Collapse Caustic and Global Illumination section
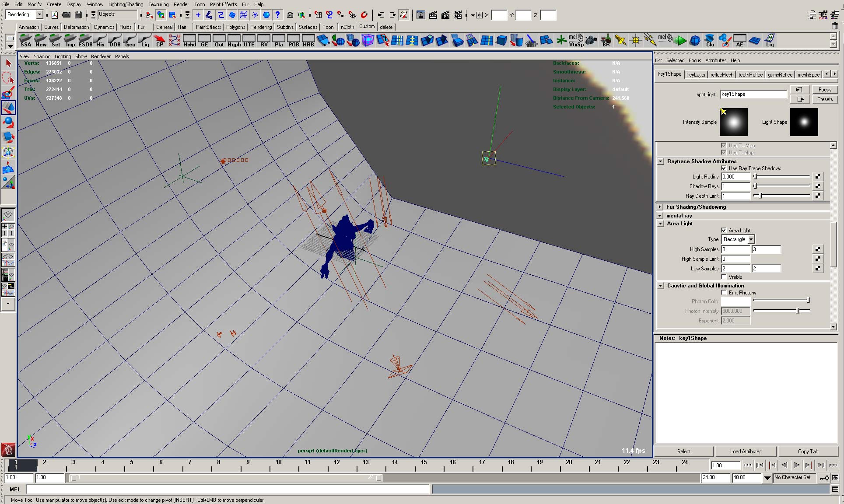 pos(661,286)
